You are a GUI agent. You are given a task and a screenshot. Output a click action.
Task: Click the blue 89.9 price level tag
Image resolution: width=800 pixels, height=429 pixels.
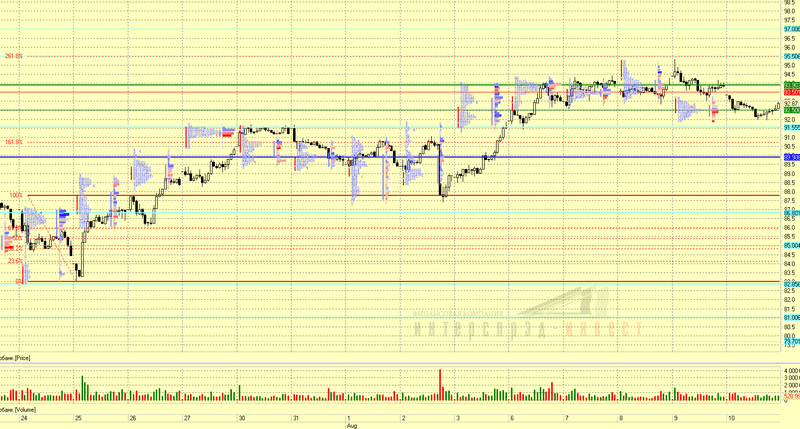point(792,158)
